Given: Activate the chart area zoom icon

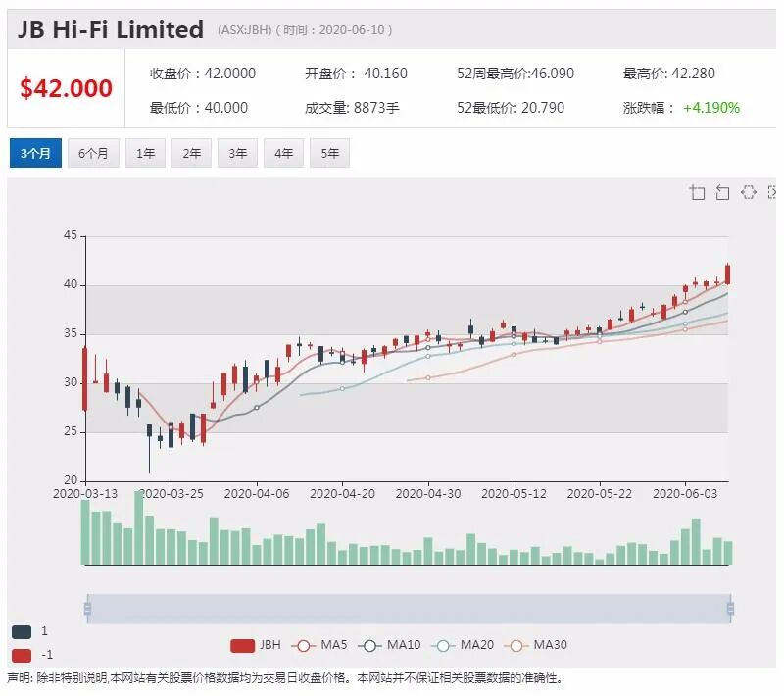Looking at the screenshot, I should (x=697, y=192).
